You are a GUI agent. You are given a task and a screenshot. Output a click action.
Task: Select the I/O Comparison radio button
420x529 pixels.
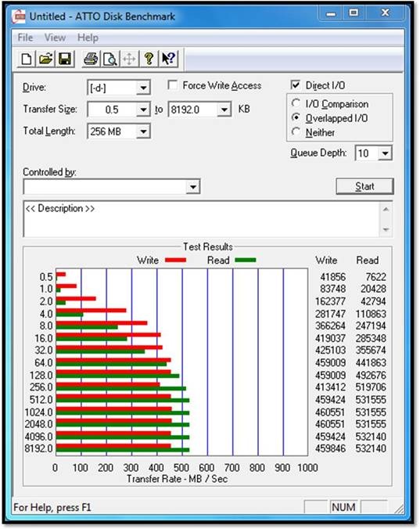(296, 103)
